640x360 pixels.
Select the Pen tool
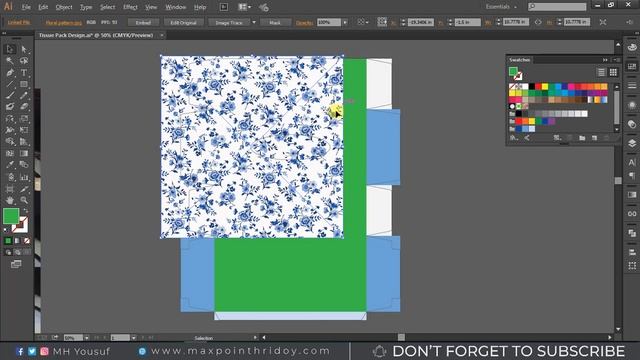pos(10,73)
